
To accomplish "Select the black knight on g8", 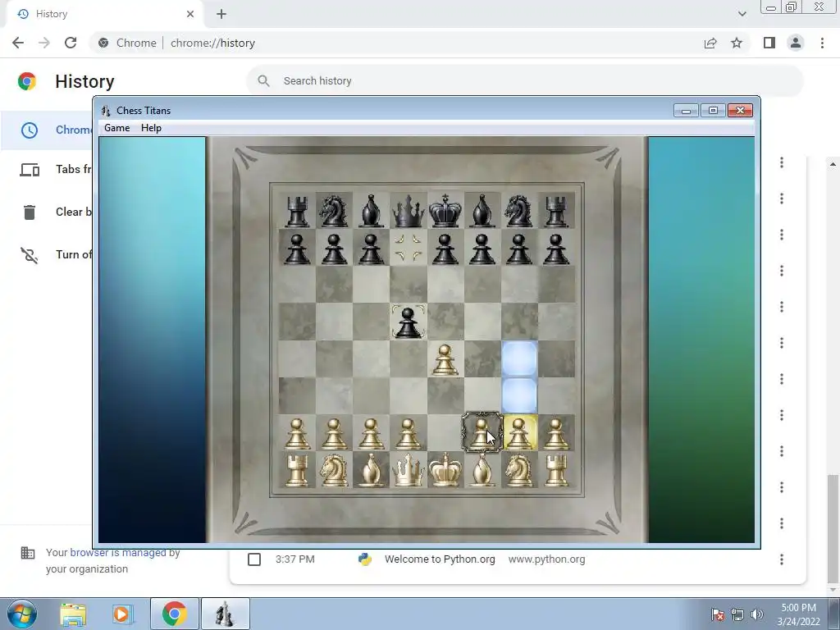I will (x=519, y=211).
